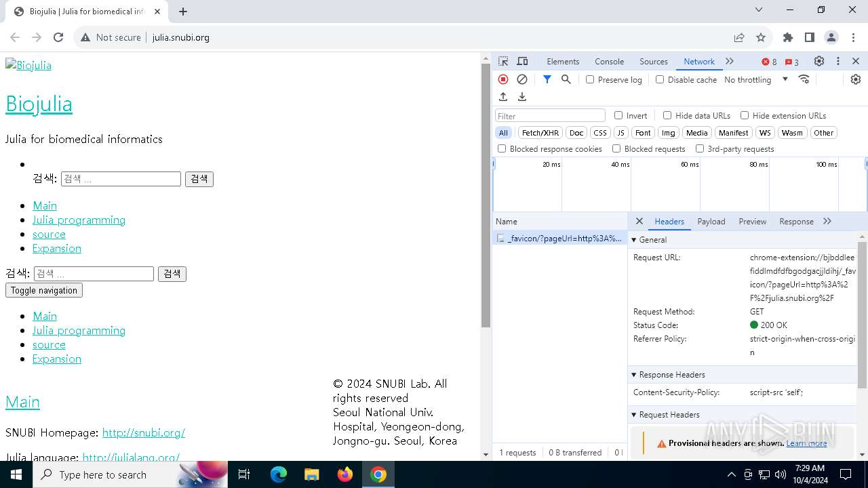Toggle the browser side panel icon
This screenshot has height=488, width=868.
click(x=810, y=37)
